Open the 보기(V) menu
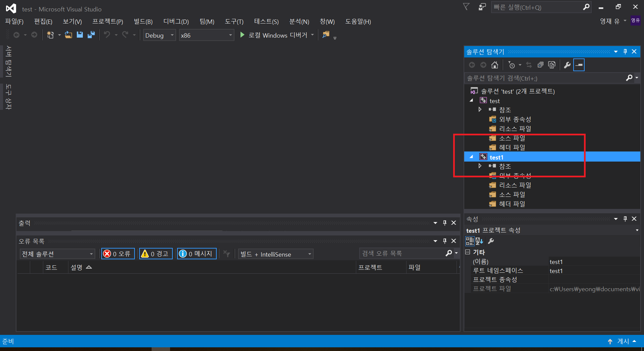The image size is (644, 351). [72, 21]
